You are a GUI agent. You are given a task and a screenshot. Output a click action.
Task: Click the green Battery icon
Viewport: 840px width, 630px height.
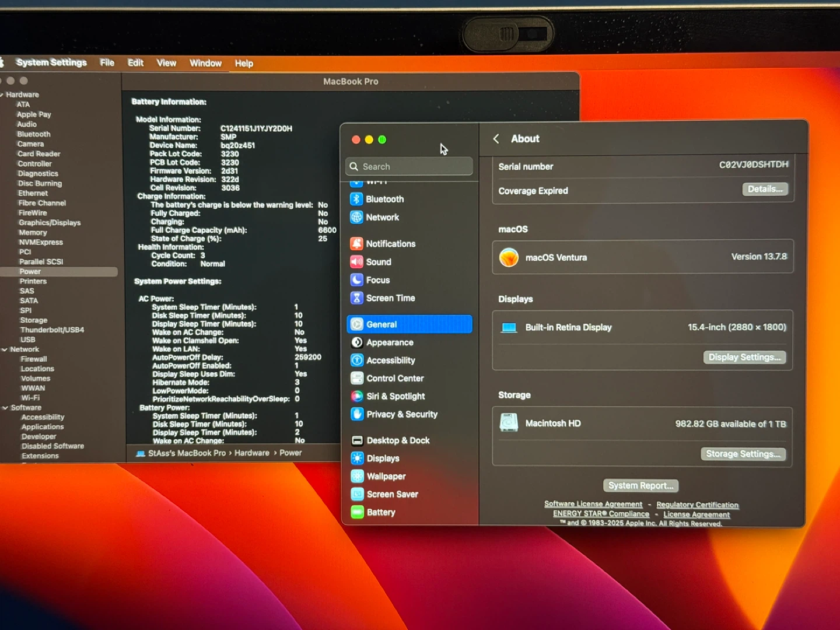pyautogui.click(x=357, y=512)
